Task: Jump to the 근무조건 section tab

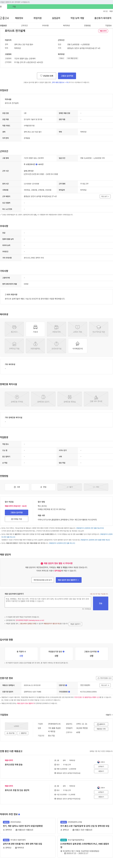Action: [24, 26]
